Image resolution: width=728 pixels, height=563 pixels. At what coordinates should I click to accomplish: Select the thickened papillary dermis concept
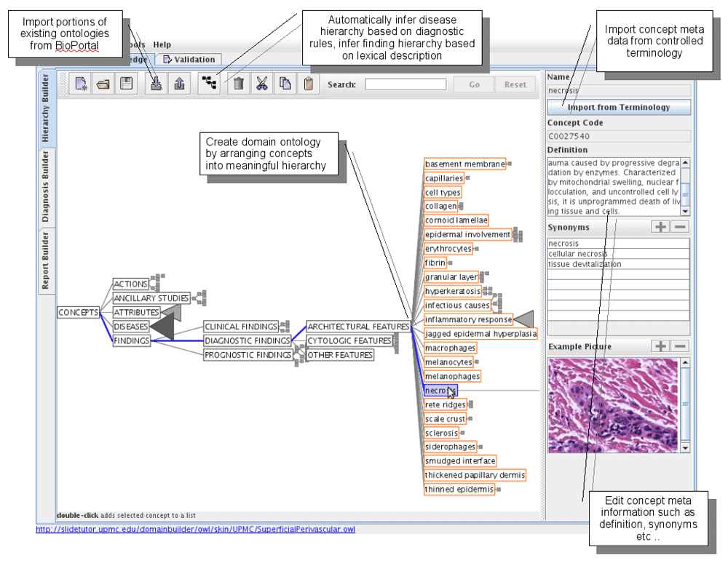point(475,475)
